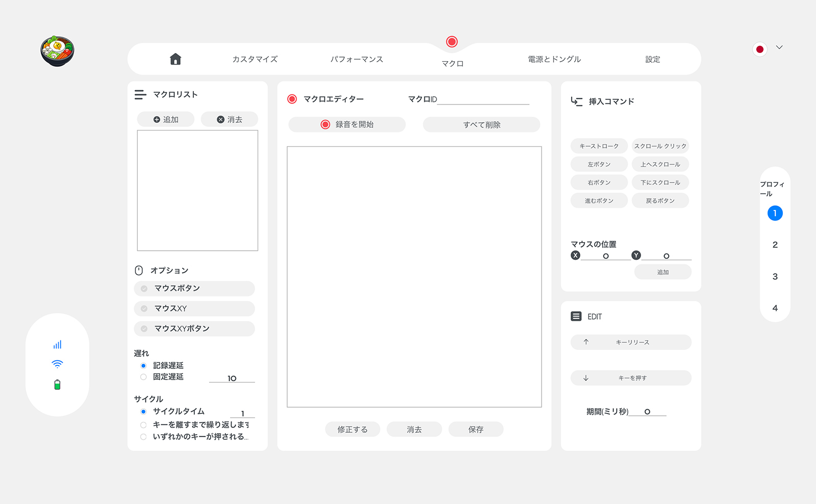Expand the language dropdown chevron

pyautogui.click(x=779, y=47)
